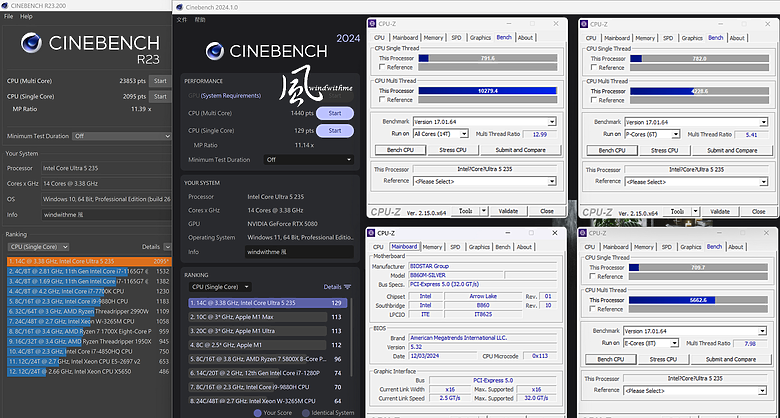The image size is (780, 418).
Task: Open the 文件 menu in Cinebench 2024
Action: (182, 20)
